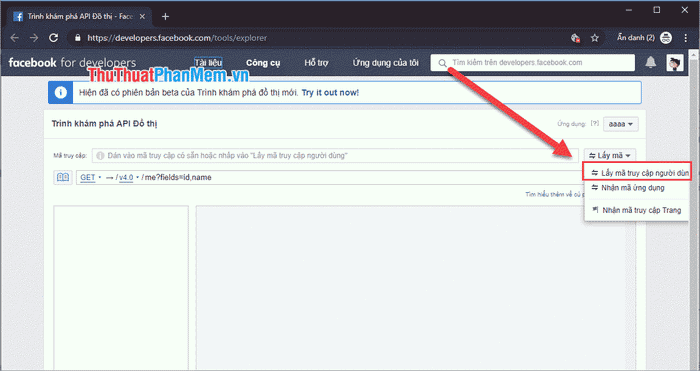Close the Trình khám phá API tab
700x371 pixels.
click(x=142, y=17)
